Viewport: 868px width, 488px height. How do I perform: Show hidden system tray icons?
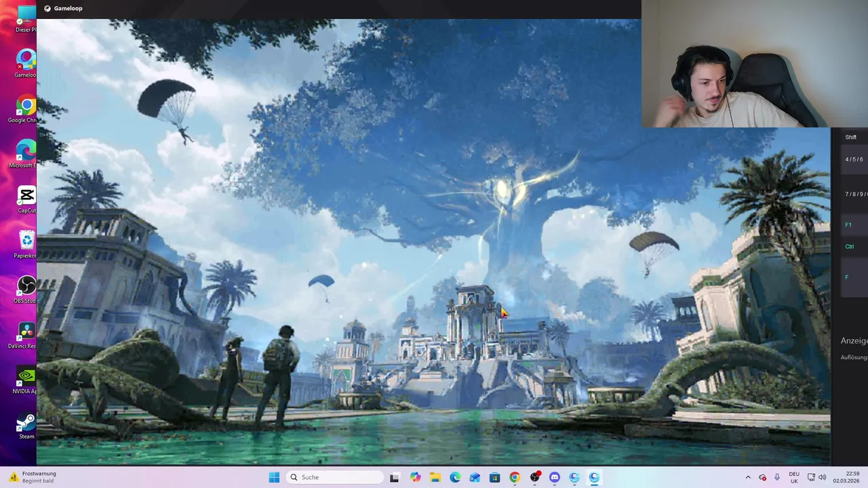click(748, 477)
